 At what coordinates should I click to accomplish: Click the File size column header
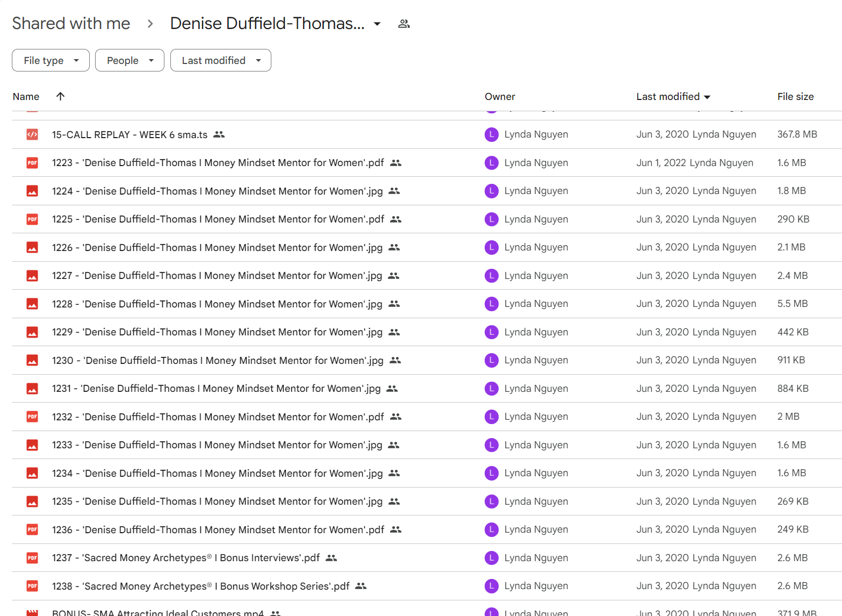pyautogui.click(x=795, y=97)
